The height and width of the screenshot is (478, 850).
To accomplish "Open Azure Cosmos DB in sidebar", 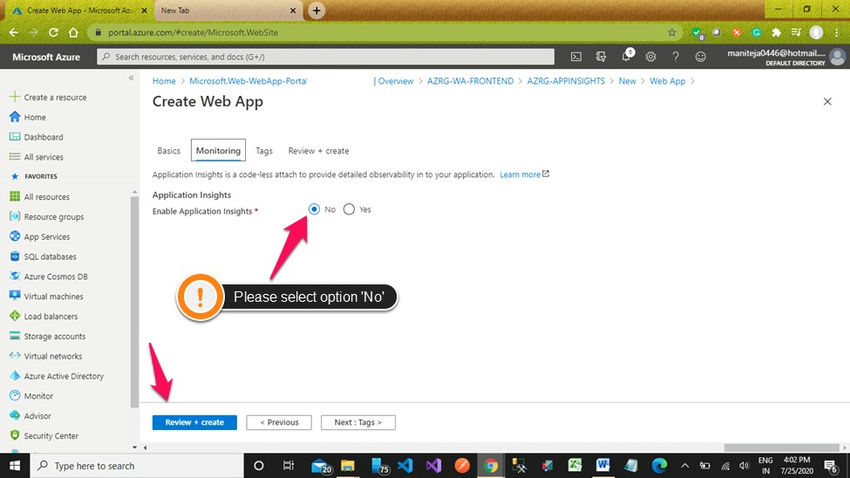I will click(x=55, y=276).
